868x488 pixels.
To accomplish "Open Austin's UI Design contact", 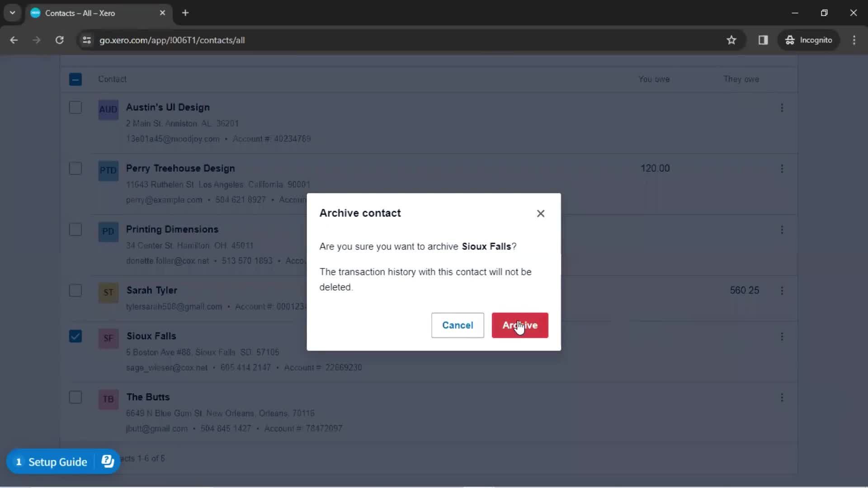I will pos(168,108).
